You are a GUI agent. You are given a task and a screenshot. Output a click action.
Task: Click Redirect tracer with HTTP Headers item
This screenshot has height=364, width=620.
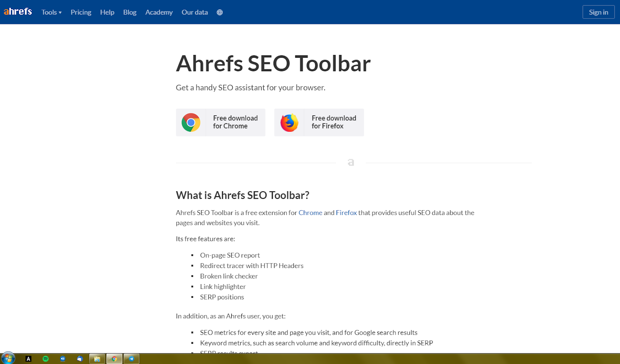(x=251, y=266)
